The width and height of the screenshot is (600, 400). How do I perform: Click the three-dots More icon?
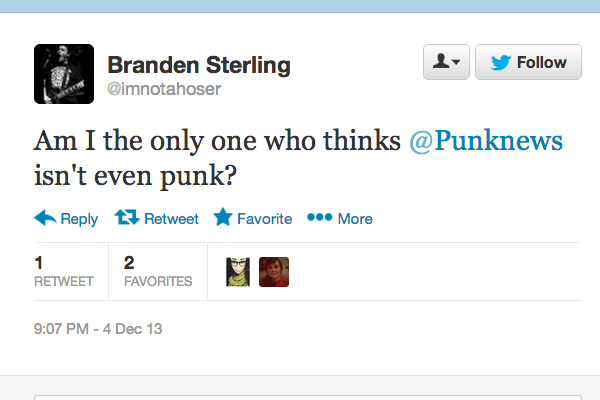point(318,218)
